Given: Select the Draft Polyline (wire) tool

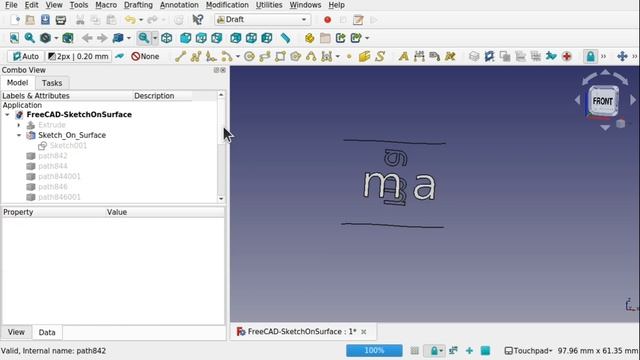Looking at the screenshot, I should [196, 56].
